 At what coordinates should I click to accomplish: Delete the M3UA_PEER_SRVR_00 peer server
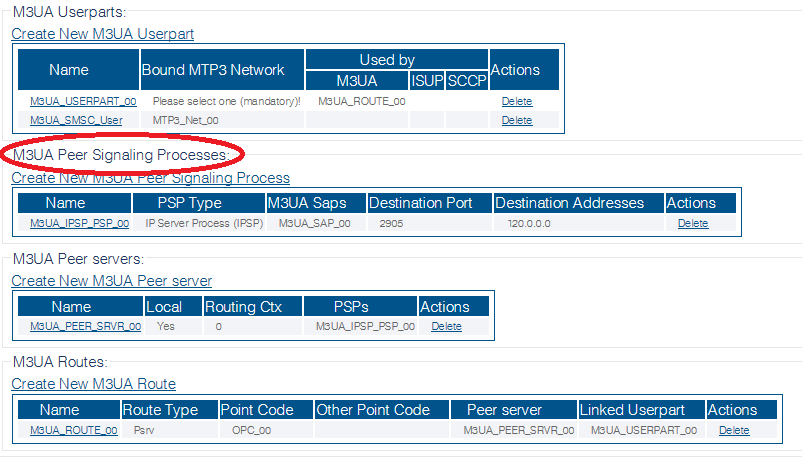tap(446, 327)
